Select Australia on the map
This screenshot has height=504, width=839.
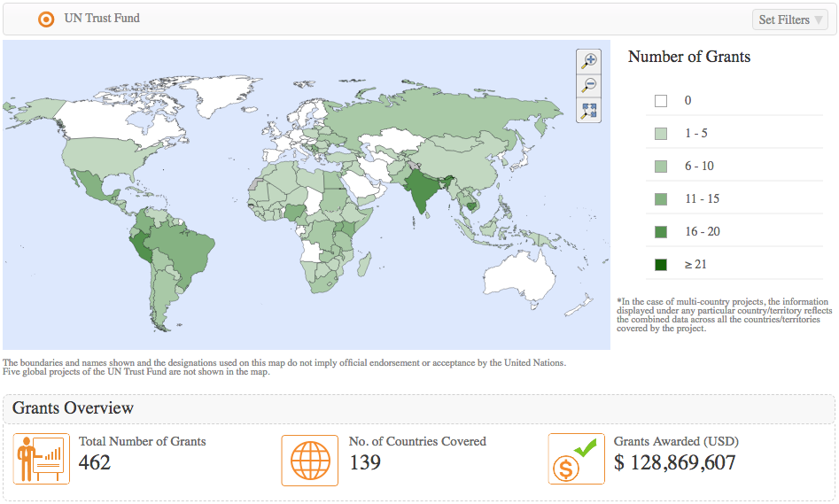click(x=521, y=282)
